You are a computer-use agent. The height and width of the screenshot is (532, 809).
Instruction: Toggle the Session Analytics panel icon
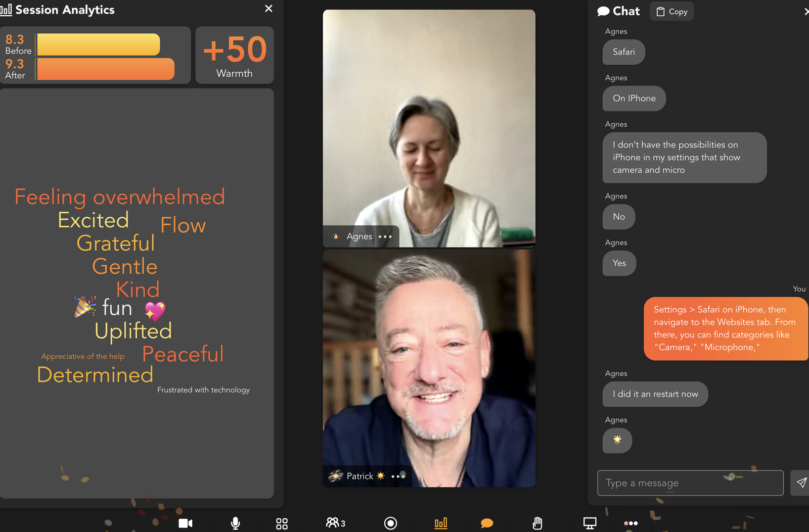pyautogui.click(x=440, y=523)
